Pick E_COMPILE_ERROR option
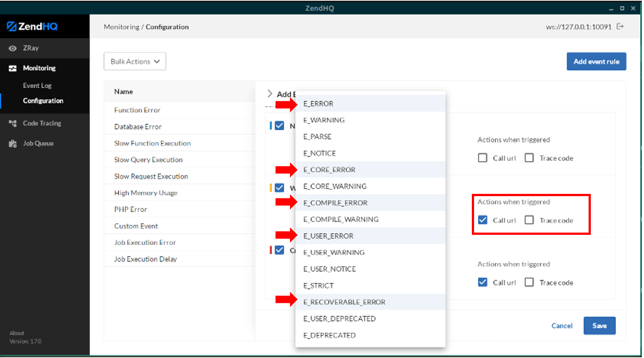Image resolution: width=644 pixels, height=358 pixels. point(370,203)
